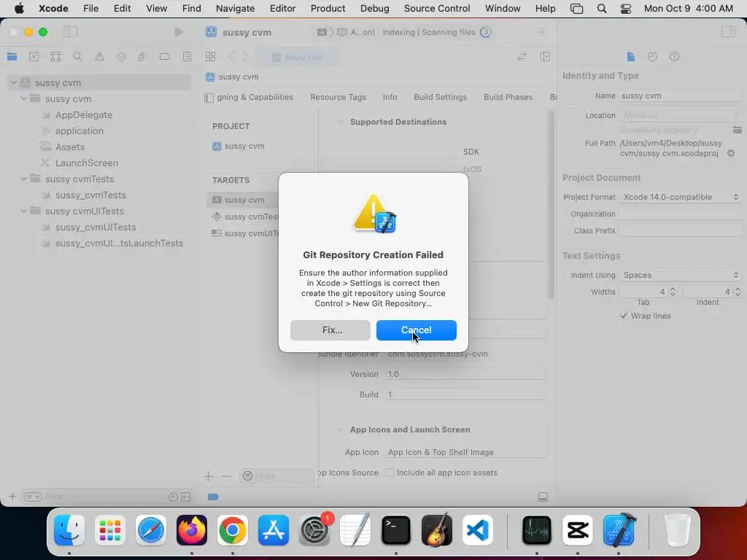Adjust Tab width stepper
This screenshot has height=560, width=747.
coord(673,292)
